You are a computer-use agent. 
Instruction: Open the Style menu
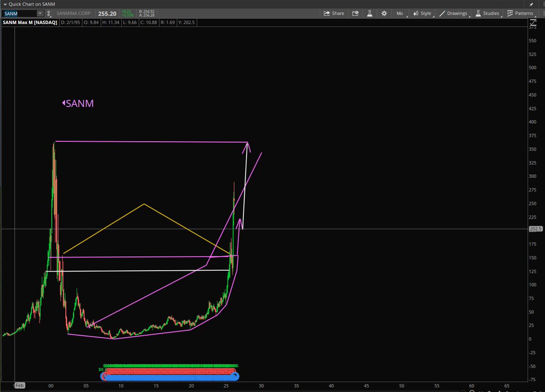point(422,13)
